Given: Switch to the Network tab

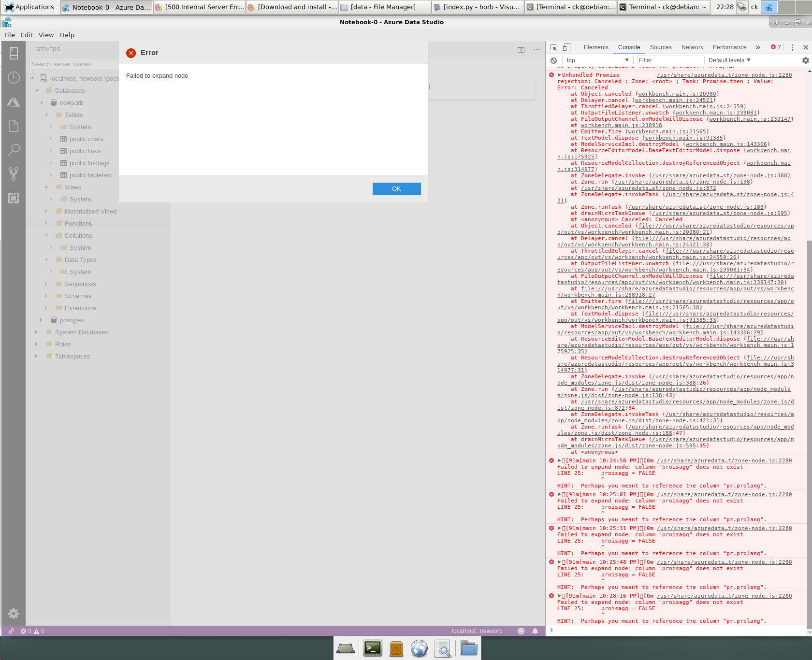Looking at the screenshot, I should 692,47.
